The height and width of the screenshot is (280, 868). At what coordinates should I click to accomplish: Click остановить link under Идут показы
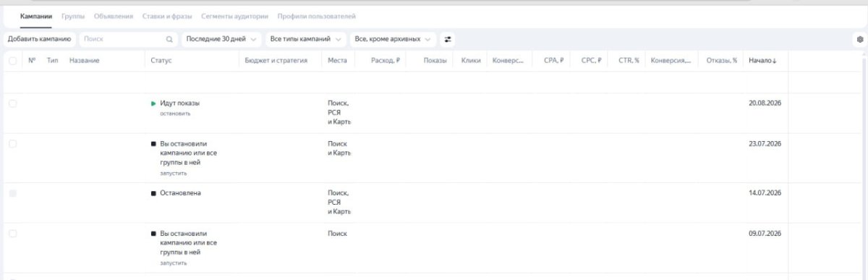pyautogui.click(x=176, y=114)
